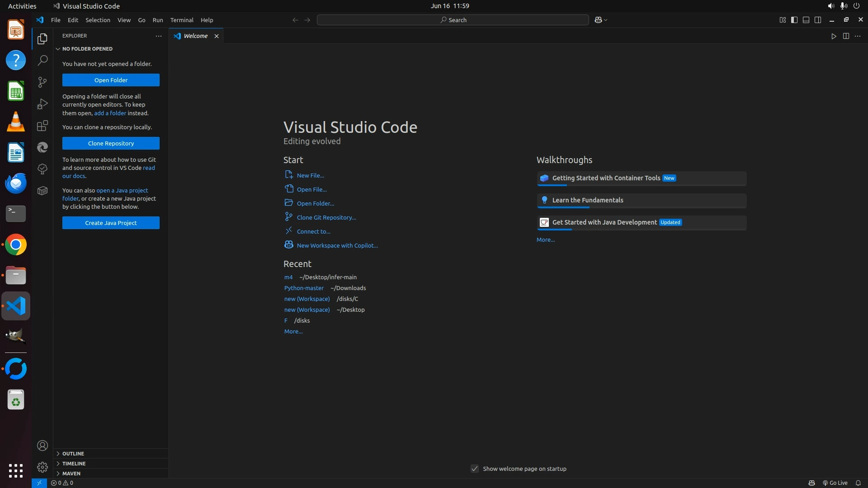Uncheck Show welcome page on startup

pyautogui.click(x=474, y=469)
